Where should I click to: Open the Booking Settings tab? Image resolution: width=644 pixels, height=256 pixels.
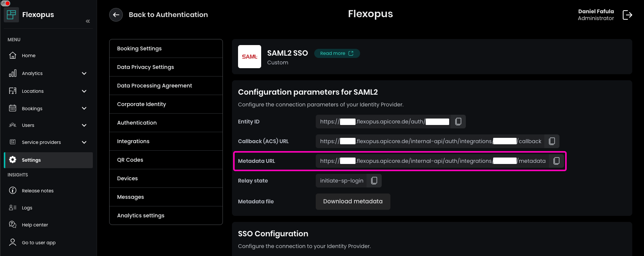point(166,48)
